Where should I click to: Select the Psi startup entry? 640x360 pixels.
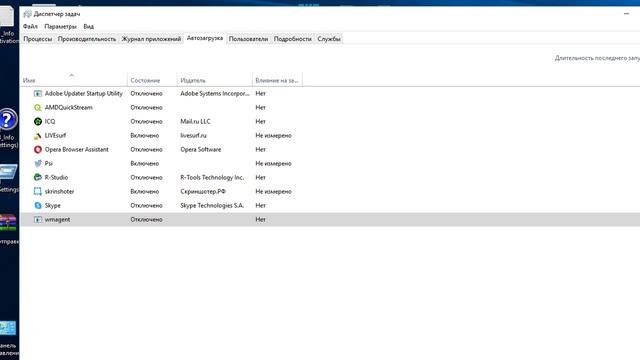tap(330, 163)
